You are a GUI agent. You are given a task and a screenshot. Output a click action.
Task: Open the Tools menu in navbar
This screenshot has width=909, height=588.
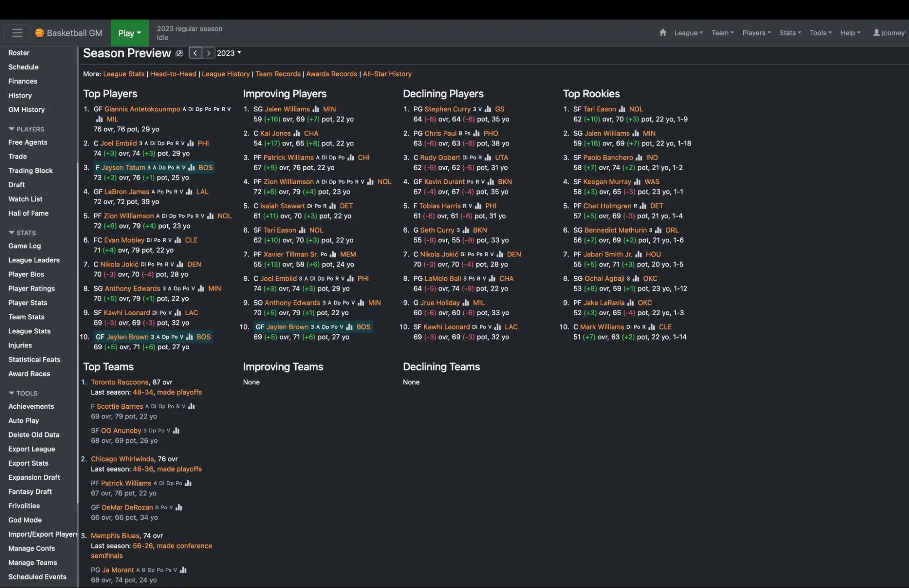click(820, 33)
